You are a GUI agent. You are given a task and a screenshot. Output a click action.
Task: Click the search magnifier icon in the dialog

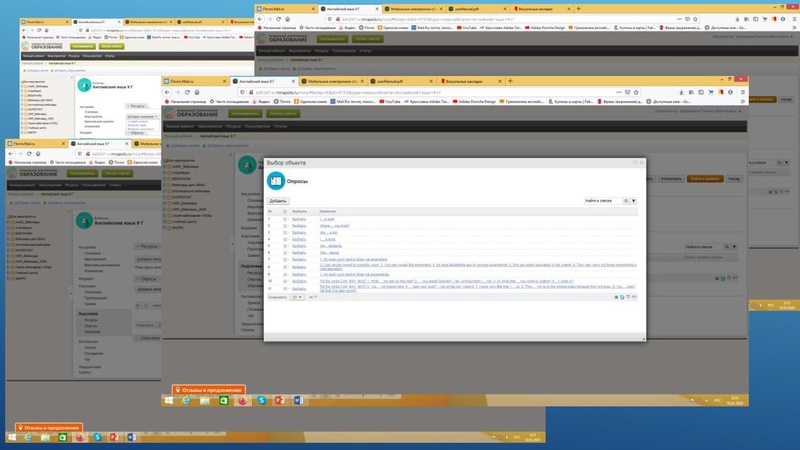626,201
